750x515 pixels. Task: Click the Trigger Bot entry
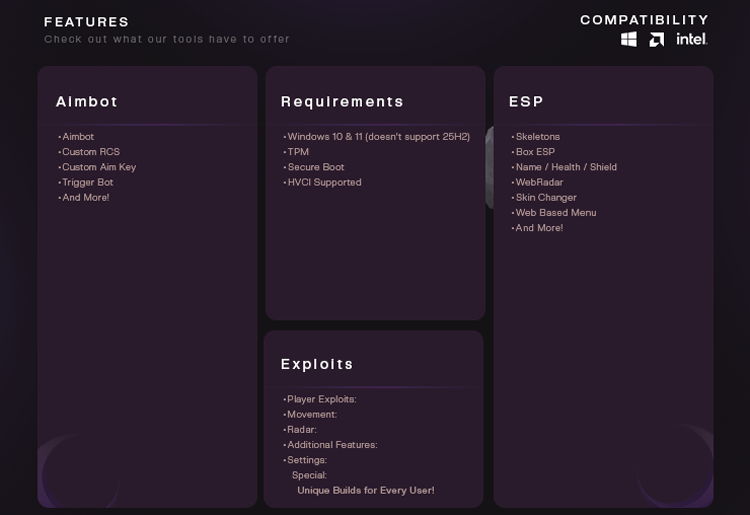coord(86,182)
